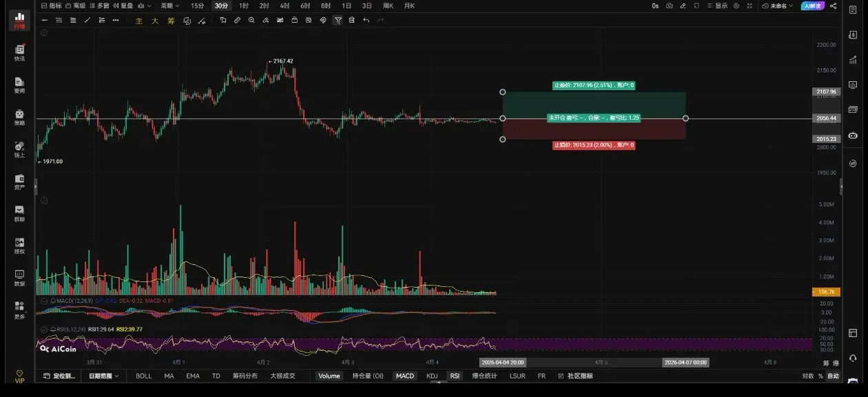Open the 数据 data sidebar icon
The image size is (868, 397).
19,278
